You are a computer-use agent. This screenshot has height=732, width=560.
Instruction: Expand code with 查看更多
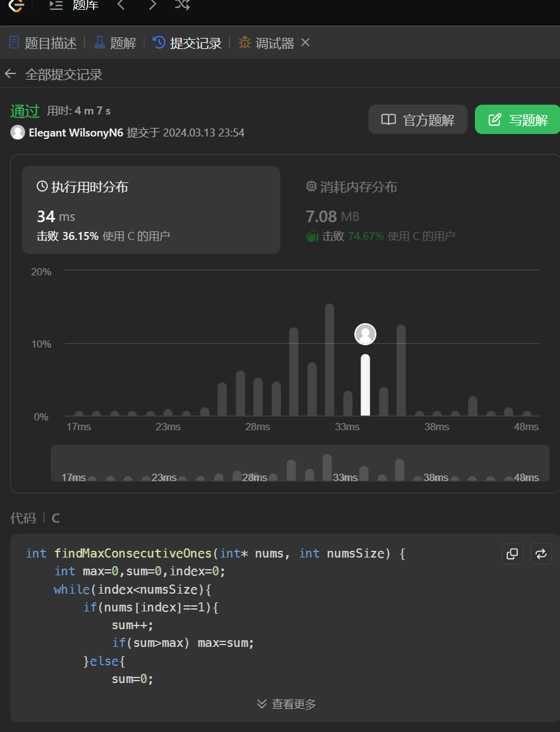(x=286, y=704)
